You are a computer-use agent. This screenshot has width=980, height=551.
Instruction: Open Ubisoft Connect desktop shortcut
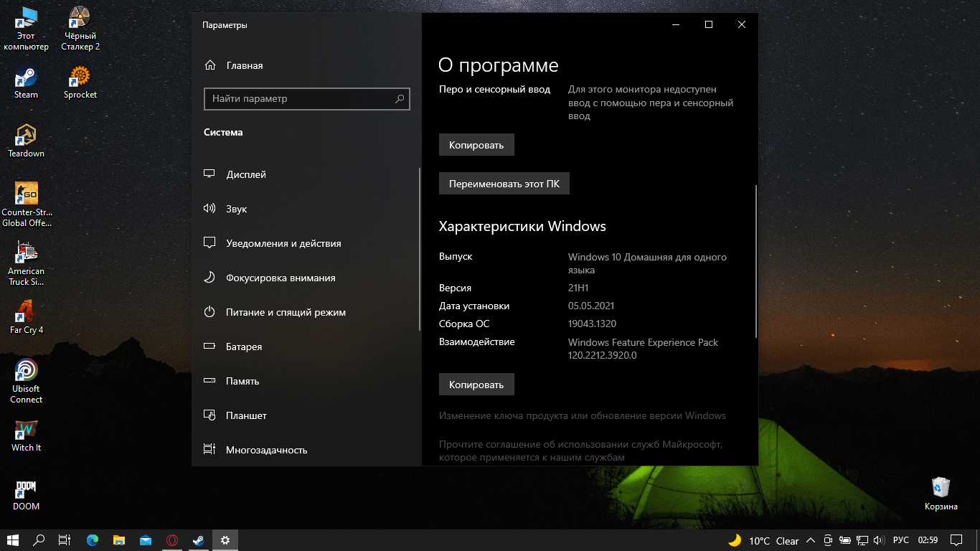pos(27,381)
